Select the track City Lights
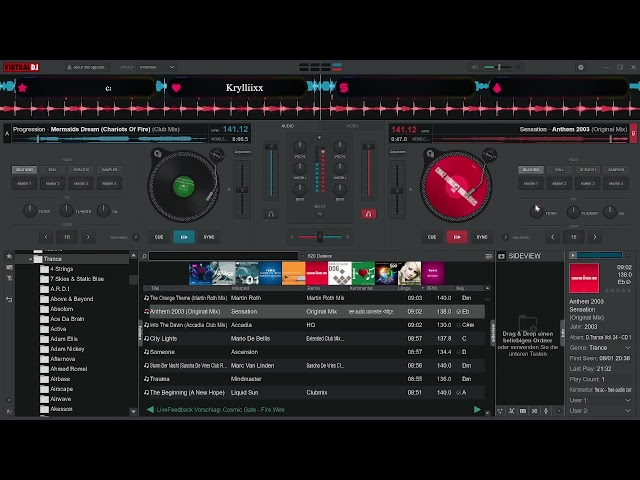This screenshot has height=480, width=640. click(x=313, y=338)
